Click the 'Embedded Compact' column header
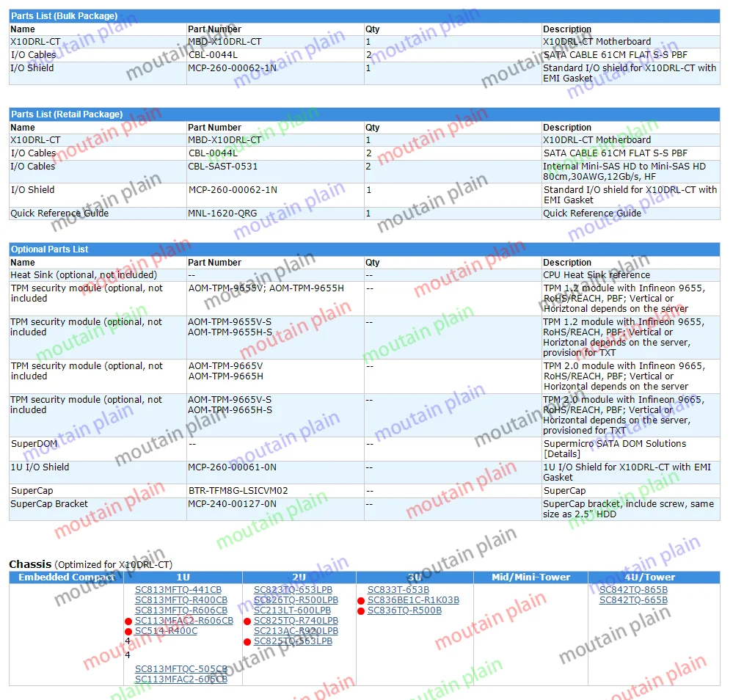The height and width of the screenshot is (700, 733). (66, 577)
